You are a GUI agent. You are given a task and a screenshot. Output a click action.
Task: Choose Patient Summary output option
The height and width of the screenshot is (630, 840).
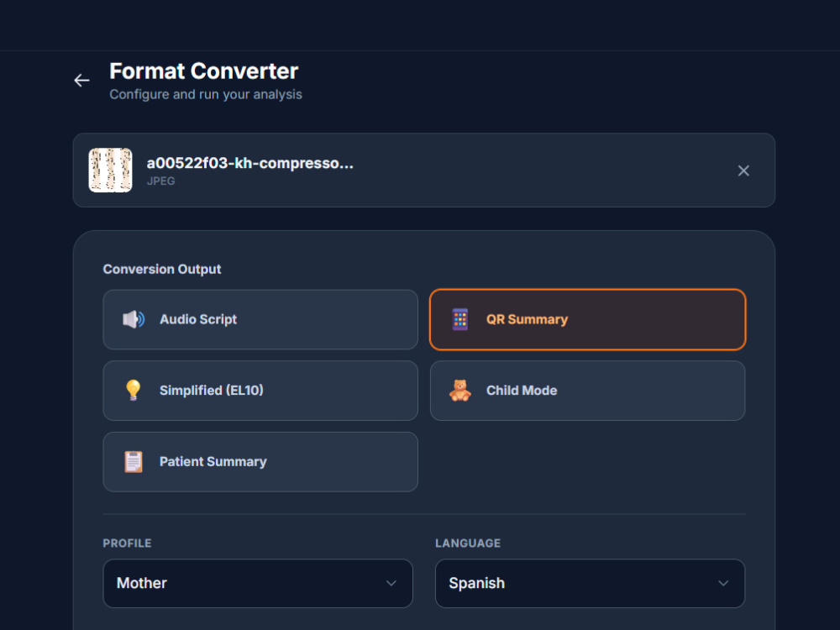[260, 462]
